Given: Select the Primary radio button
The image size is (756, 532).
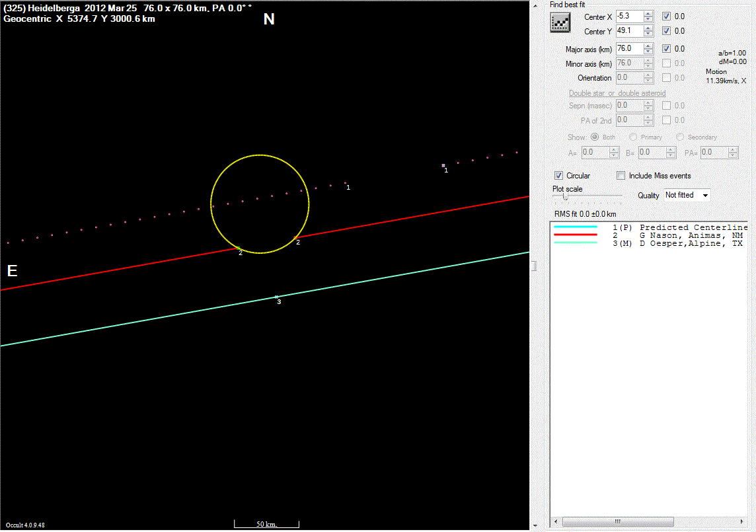Looking at the screenshot, I should coord(633,137).
